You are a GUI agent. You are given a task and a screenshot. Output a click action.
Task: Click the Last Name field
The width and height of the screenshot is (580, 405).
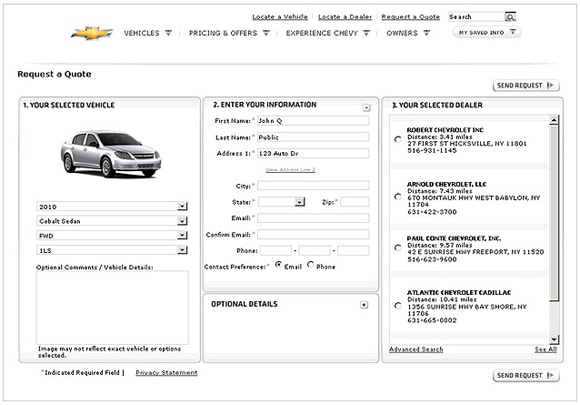(x=313, y=137)
